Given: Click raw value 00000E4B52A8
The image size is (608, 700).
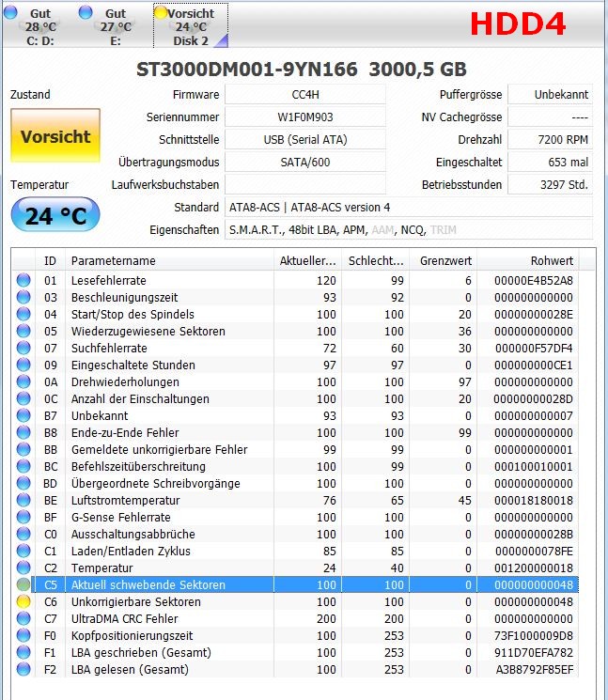Looking at the screenshot, I should (x=534, y=280).
